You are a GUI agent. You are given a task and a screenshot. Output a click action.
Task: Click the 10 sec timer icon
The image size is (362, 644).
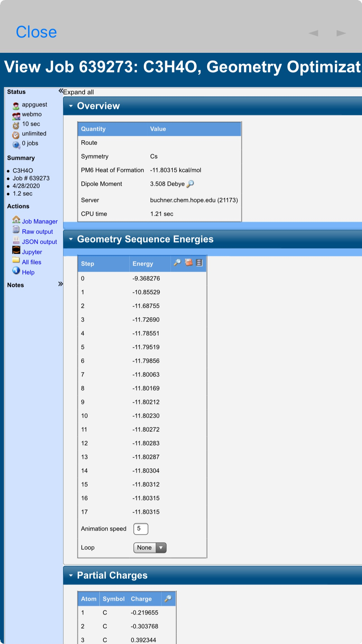[x=16, y=125]
